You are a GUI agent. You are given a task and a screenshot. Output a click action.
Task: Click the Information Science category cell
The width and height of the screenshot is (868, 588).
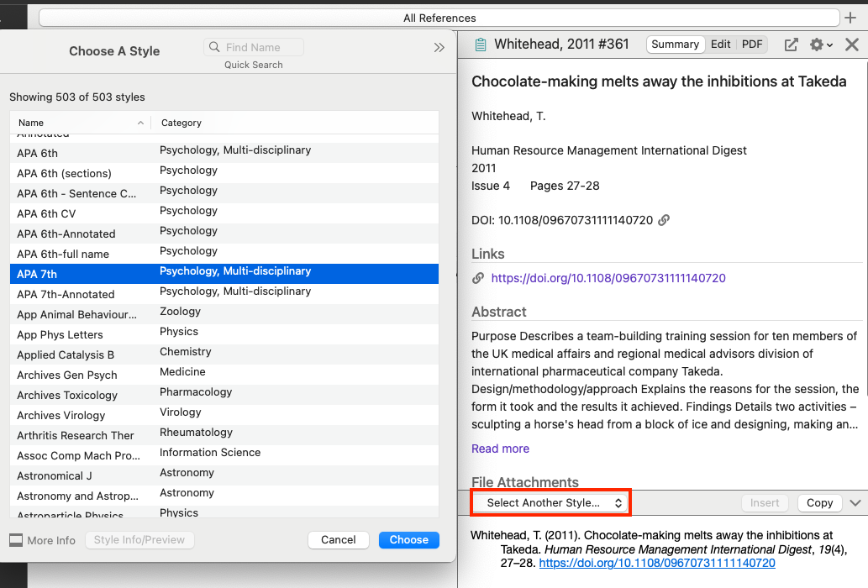pos(210,453)
